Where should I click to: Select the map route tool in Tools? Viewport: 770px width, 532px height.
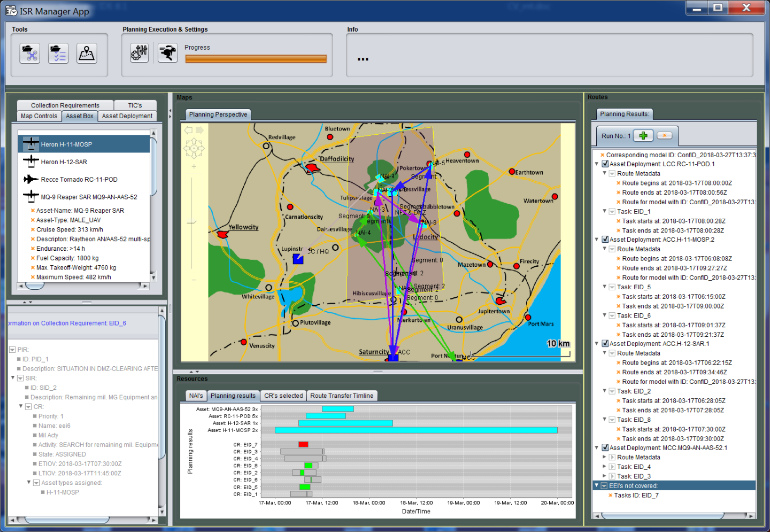coord(87,53)
